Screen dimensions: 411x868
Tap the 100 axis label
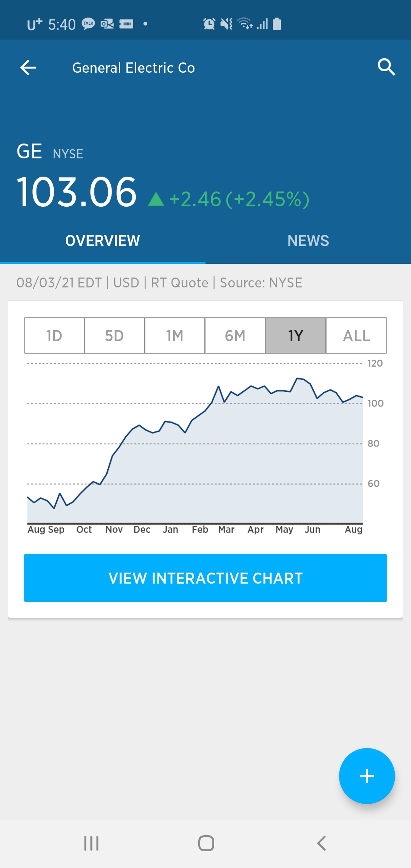[375, 403]
